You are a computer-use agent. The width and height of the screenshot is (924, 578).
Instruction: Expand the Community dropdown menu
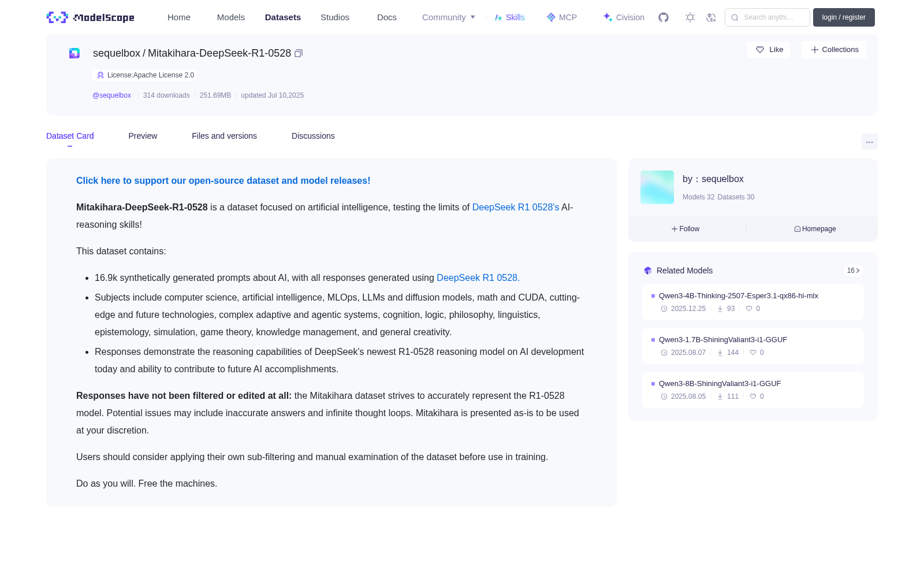[x=449, y=17]
